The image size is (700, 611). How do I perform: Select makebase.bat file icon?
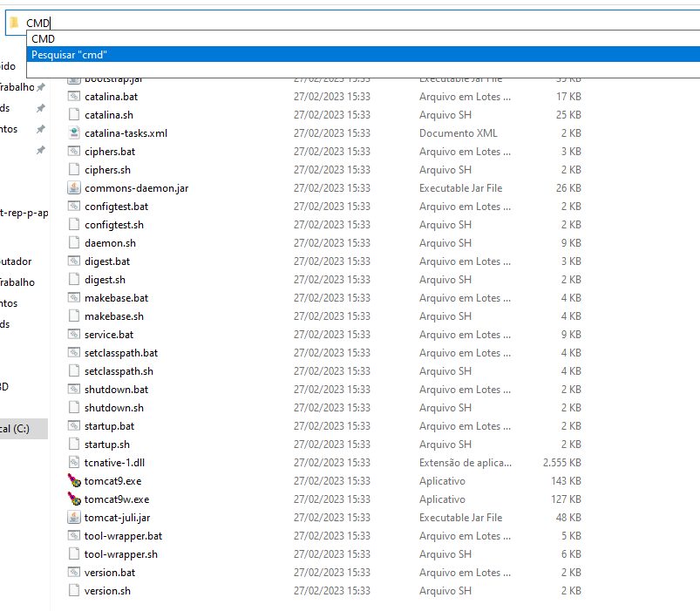coord(73,298)
